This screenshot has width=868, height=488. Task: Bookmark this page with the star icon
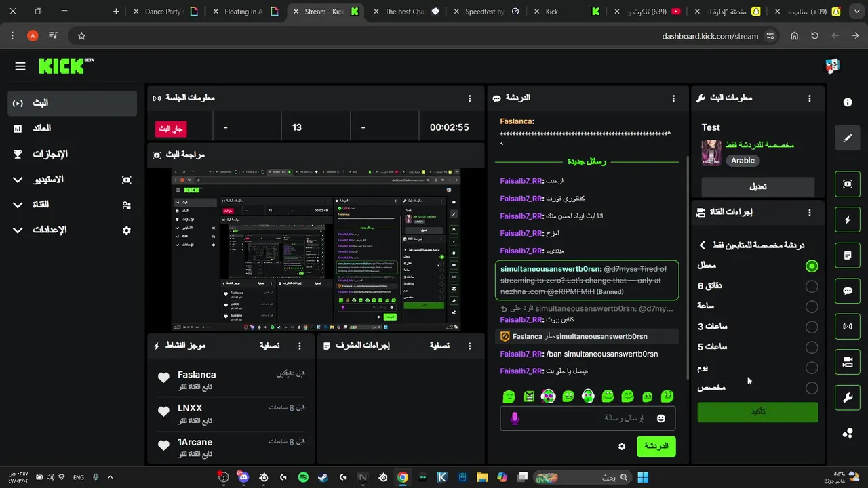point(81,35)
